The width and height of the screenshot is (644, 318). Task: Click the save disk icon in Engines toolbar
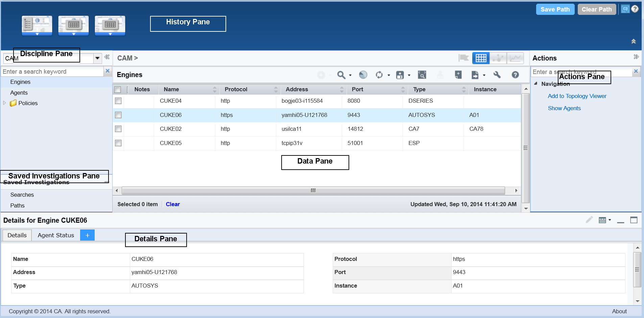point(400,75)
